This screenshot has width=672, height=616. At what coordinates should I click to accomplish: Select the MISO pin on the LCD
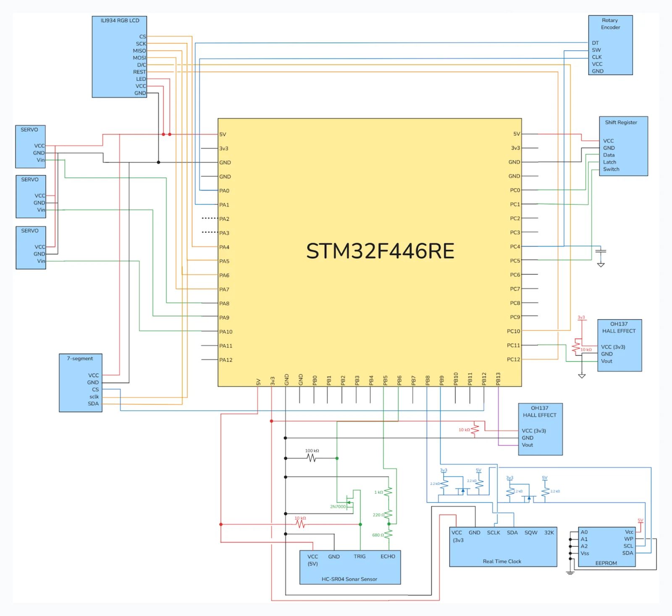(139, 51)
